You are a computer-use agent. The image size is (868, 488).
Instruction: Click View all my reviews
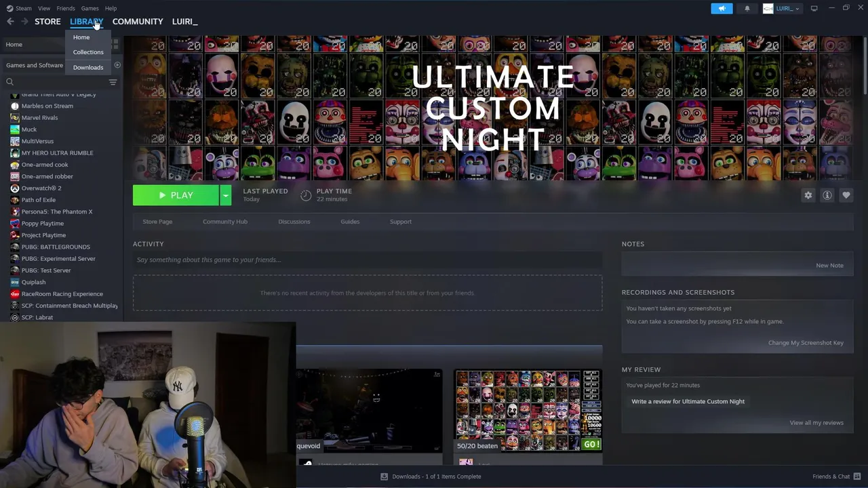pos(816,423)
